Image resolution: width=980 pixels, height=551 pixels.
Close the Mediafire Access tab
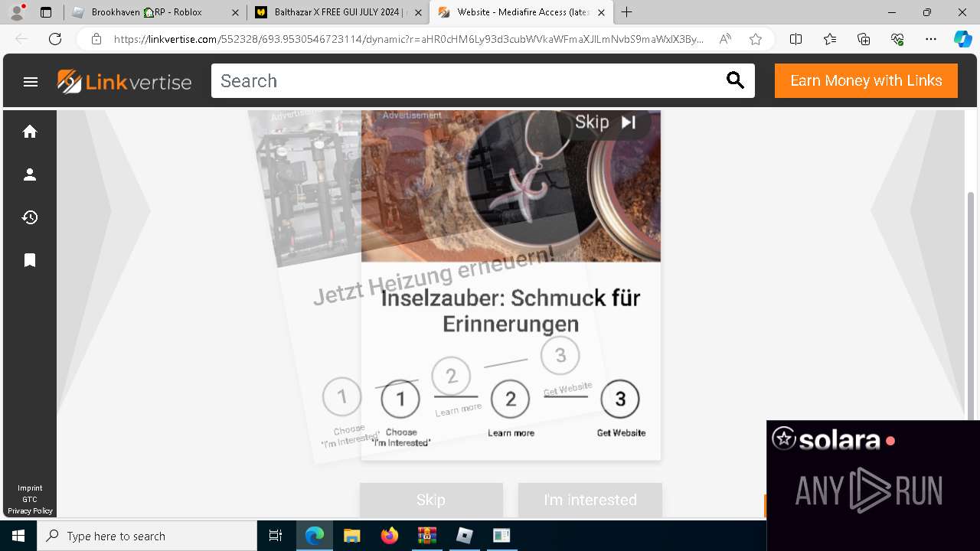pos(601,12)
